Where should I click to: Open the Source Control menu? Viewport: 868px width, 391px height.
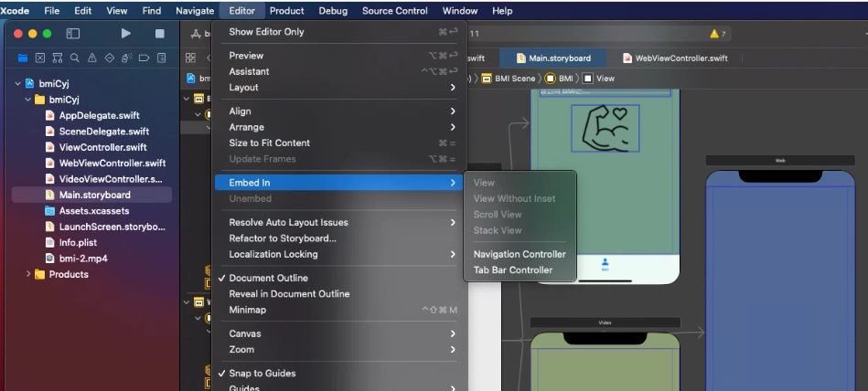pyautogui.click(x=395, y=11)
